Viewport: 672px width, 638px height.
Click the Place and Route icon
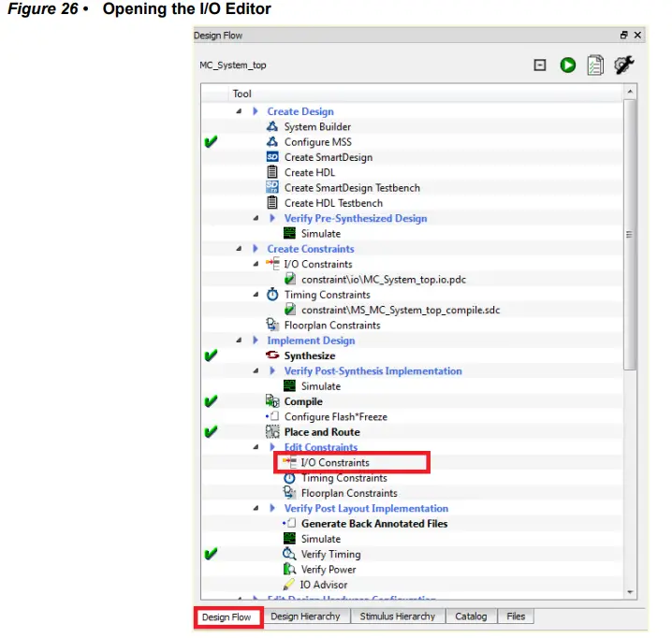tap(272, 431)
